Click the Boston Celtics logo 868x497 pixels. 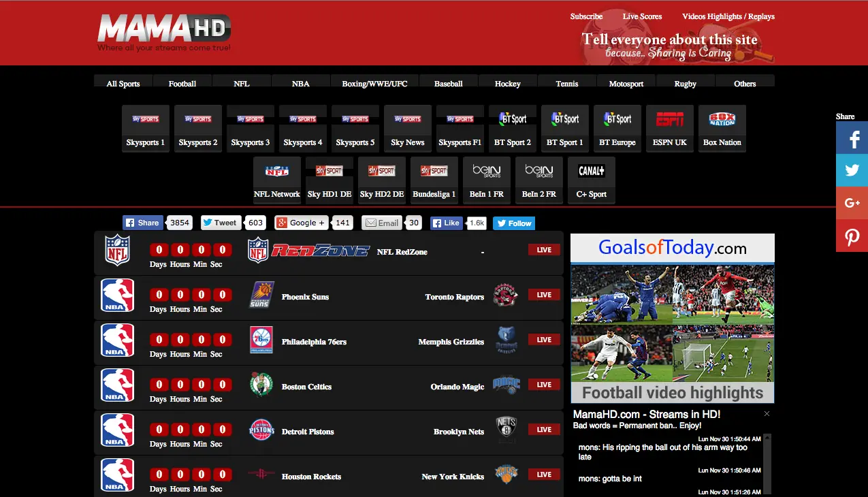261,385
